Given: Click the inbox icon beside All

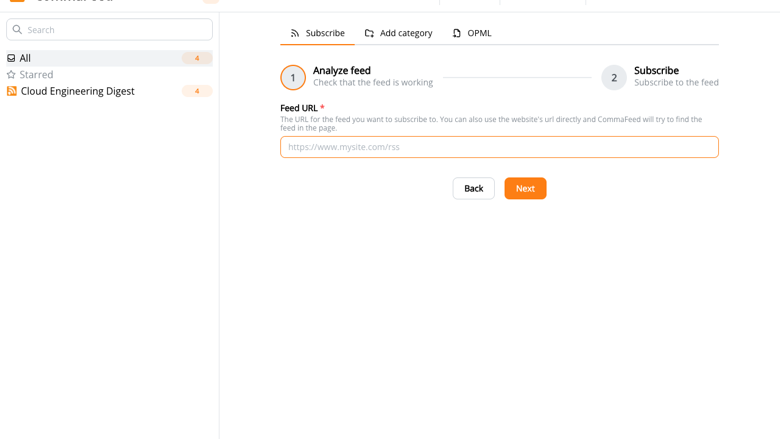Looking at the screenshot, I should pos(11,58).
